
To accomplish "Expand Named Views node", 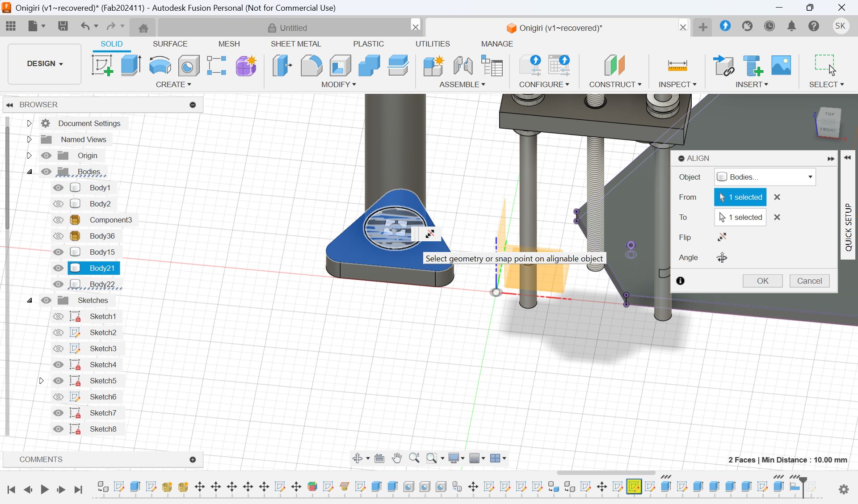I will (29, 139).
